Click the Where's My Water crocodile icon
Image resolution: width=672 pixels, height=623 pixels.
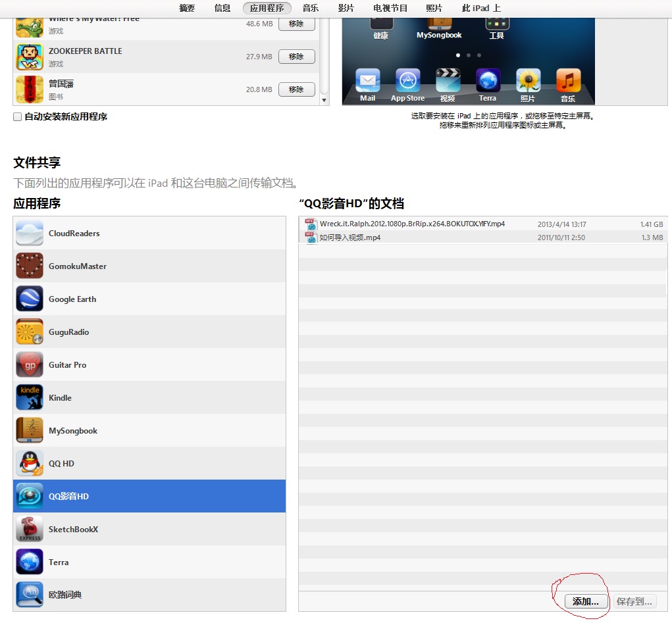point(30,28)
